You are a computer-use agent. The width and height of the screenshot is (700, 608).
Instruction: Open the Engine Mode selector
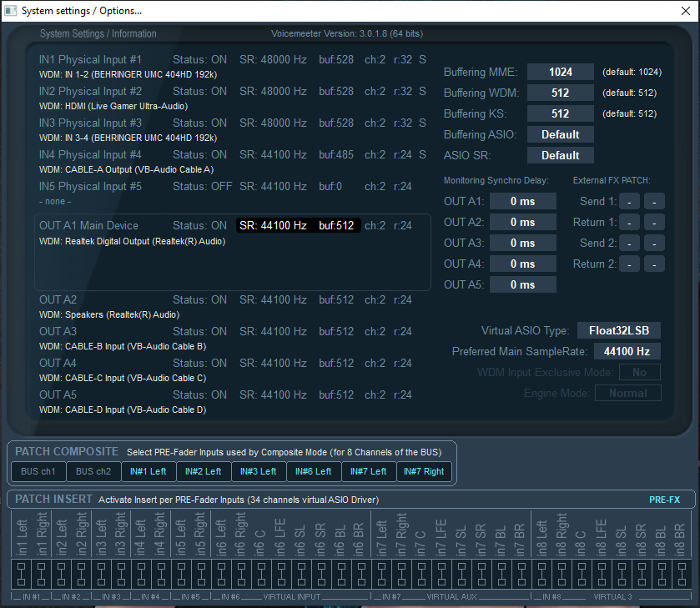click(627, 392)
